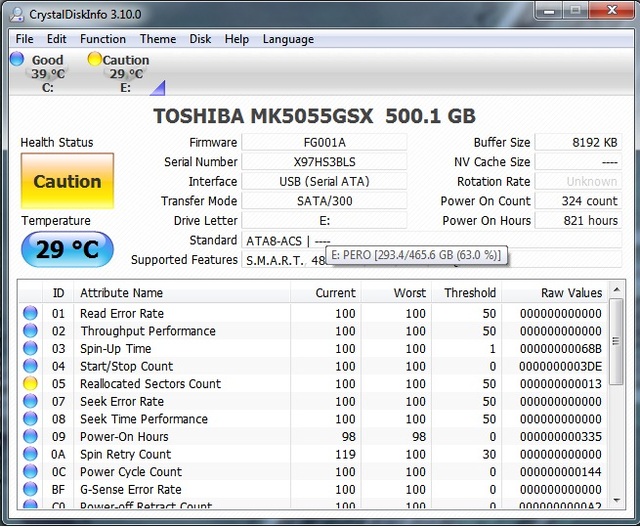Viewport: 640px width, 527px height.
Task: Open the Theme menu
Action: [158, 39]
